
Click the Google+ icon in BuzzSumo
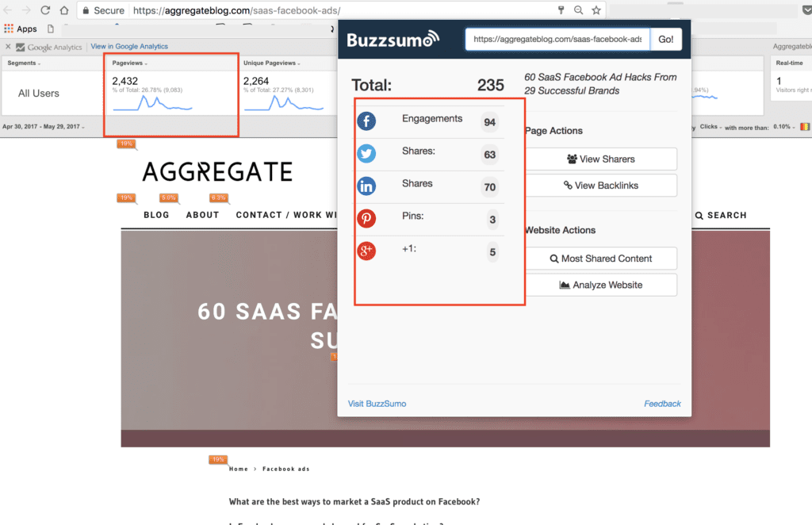[366, 251]
